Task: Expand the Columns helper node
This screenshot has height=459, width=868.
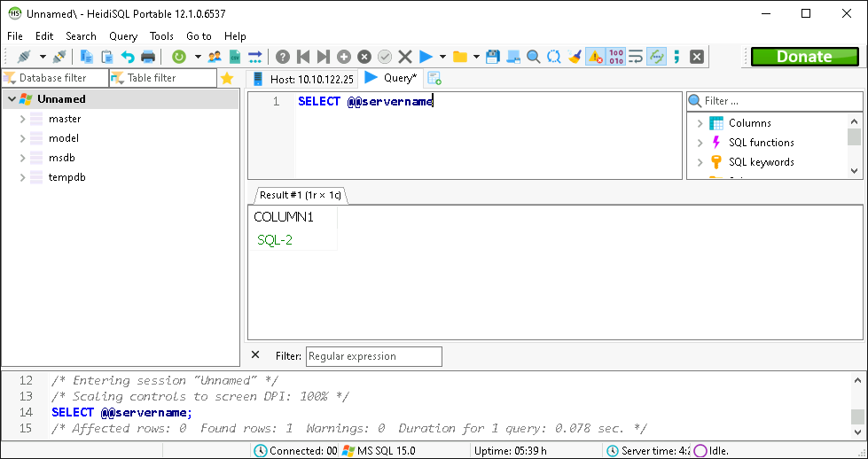Action: click(x=700, y=123)
